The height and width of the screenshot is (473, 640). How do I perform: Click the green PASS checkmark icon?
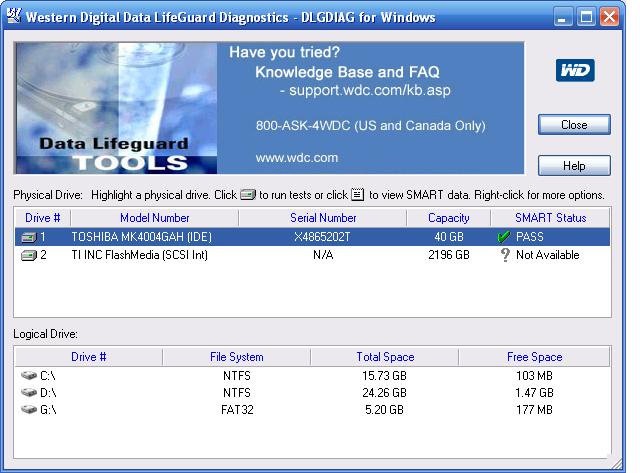[x=504, y=237]
